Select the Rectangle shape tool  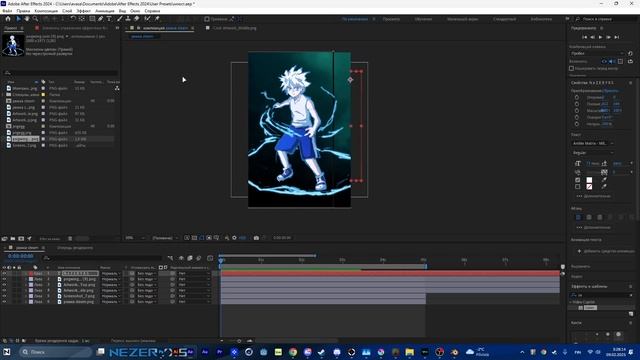tap(92, 19)
